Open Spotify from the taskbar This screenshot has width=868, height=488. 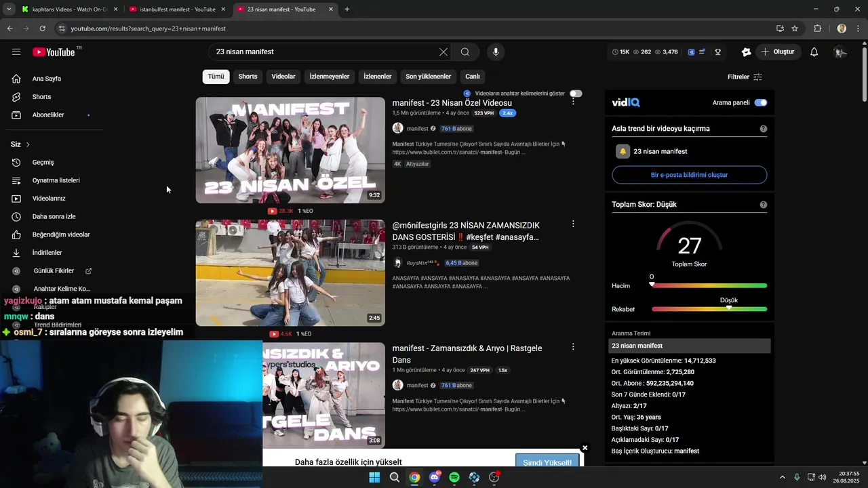point(454,477)
